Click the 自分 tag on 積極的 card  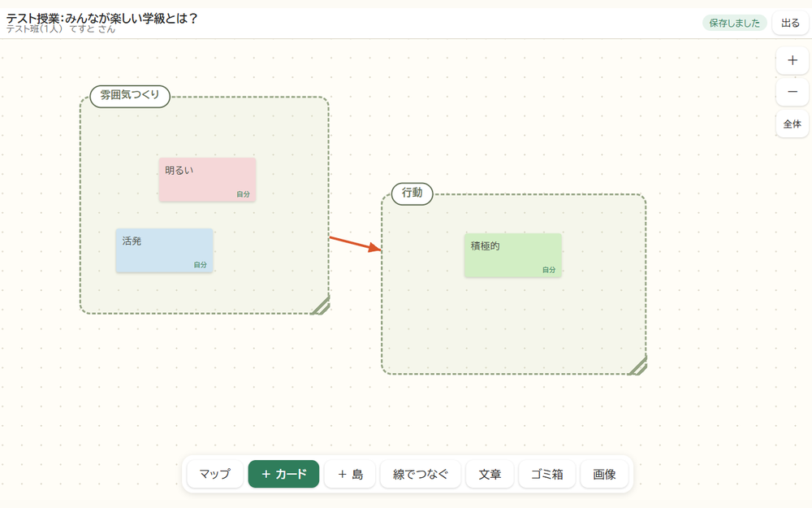click(x=549, y=270)
